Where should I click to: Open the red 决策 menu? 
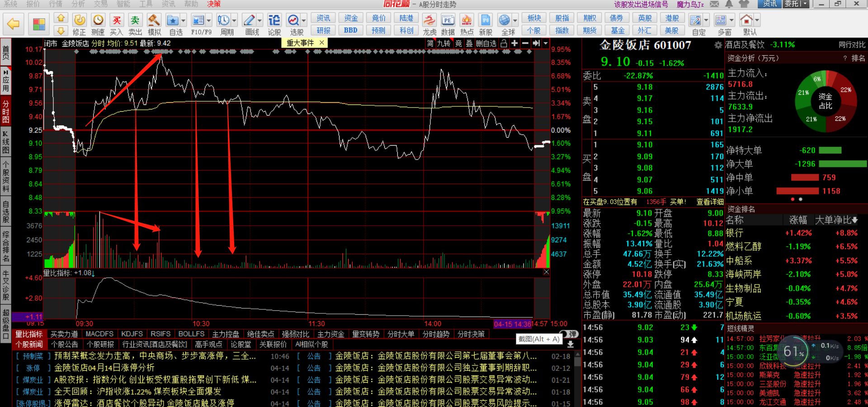(214, 4)
